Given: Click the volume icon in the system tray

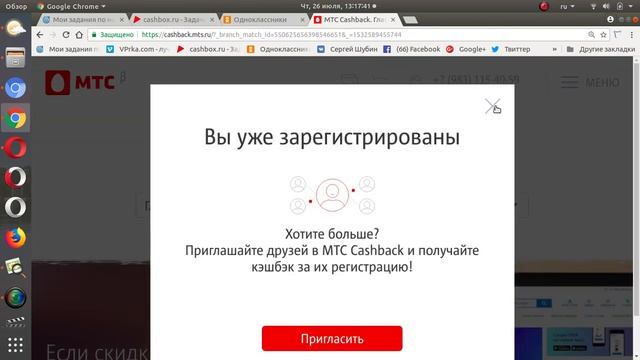Looking at the screenshot, I should point(606,6).
